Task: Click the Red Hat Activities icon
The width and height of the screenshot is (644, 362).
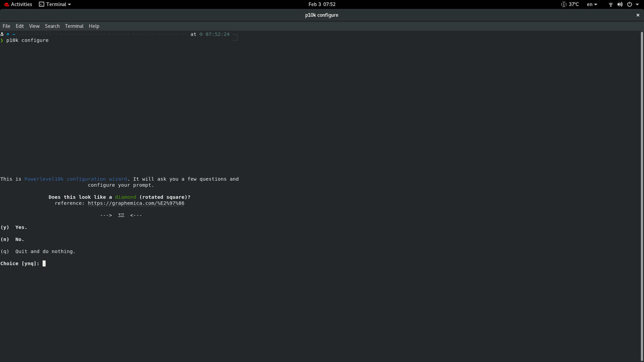Action: tap(6, 4)
